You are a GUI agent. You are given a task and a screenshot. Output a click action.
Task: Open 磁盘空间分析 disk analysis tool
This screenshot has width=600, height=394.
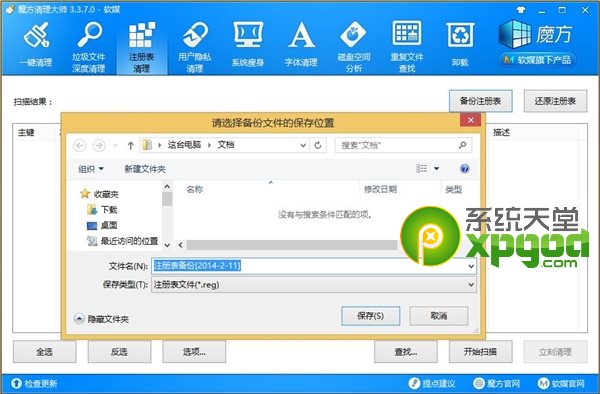point(354,46)
